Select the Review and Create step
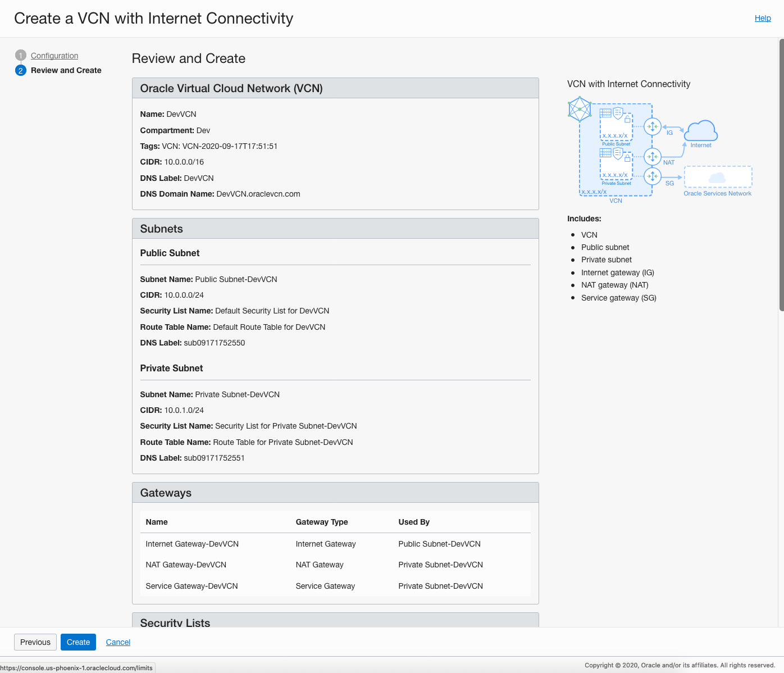 66,70
